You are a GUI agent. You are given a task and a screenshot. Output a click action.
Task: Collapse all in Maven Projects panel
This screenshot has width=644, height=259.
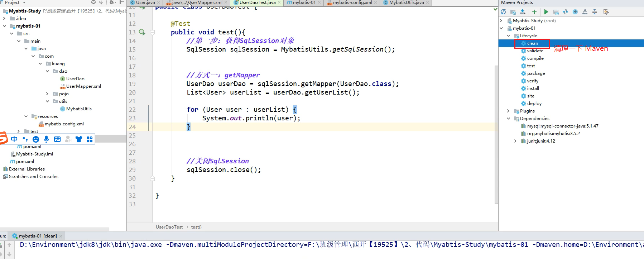point(595,12)
